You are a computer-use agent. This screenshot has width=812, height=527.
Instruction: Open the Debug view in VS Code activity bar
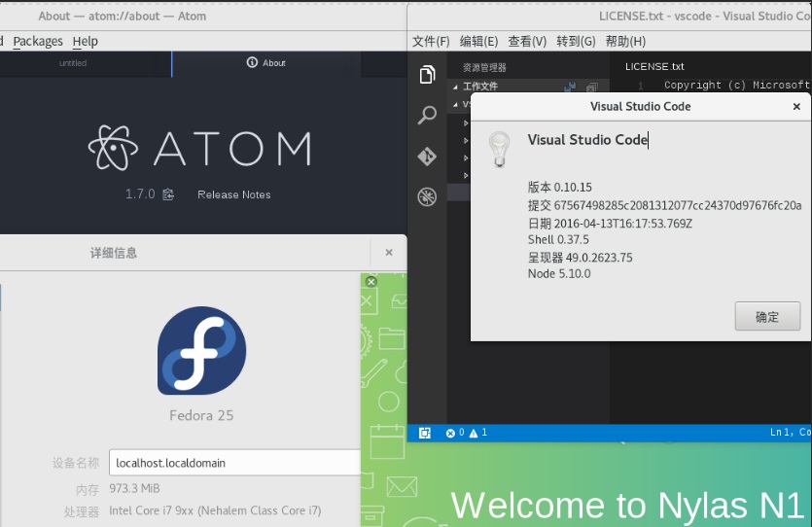(427, 196)
